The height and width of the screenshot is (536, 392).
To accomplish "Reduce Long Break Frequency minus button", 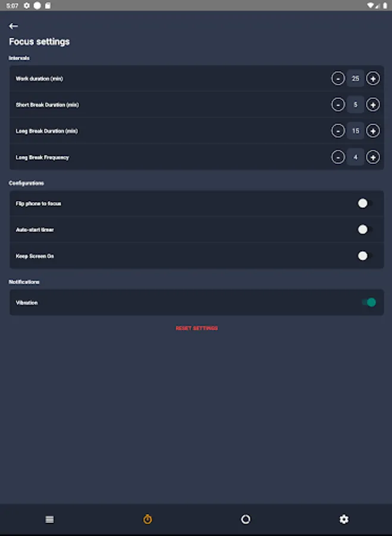I will (338, 157).
